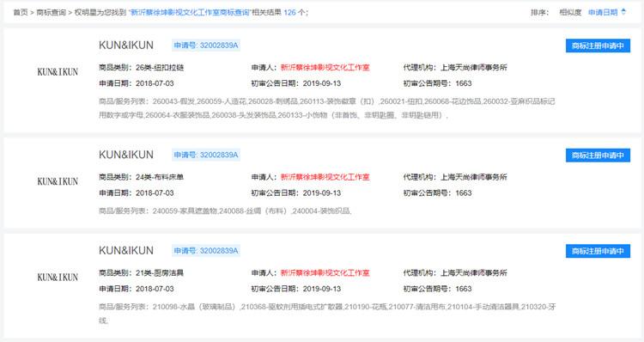Click red applicant name in 26类 record
The width and height of the screenshot is (644, 342).
[325, 67]
